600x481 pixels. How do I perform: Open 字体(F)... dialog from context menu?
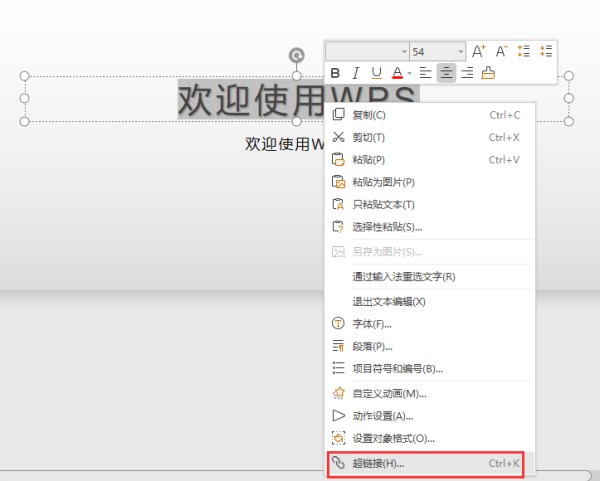[372, 324]
